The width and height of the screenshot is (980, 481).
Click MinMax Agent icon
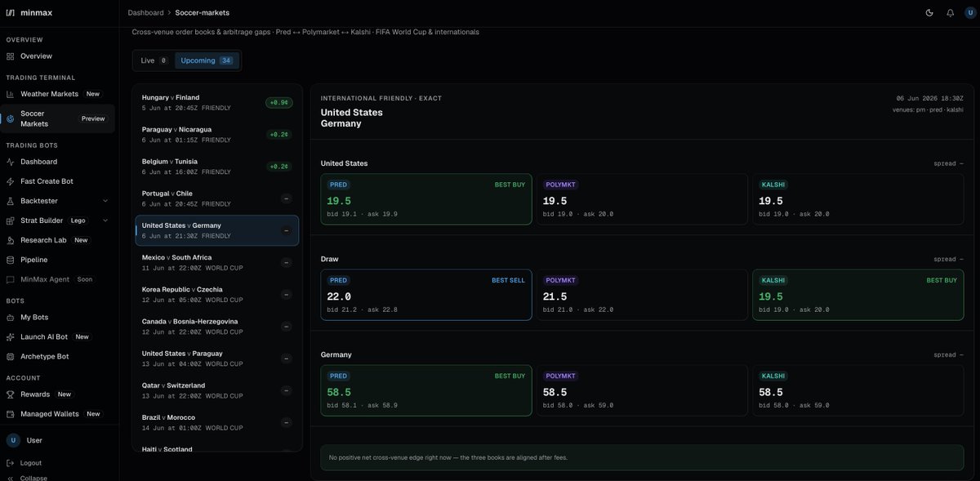click(11, 279)
